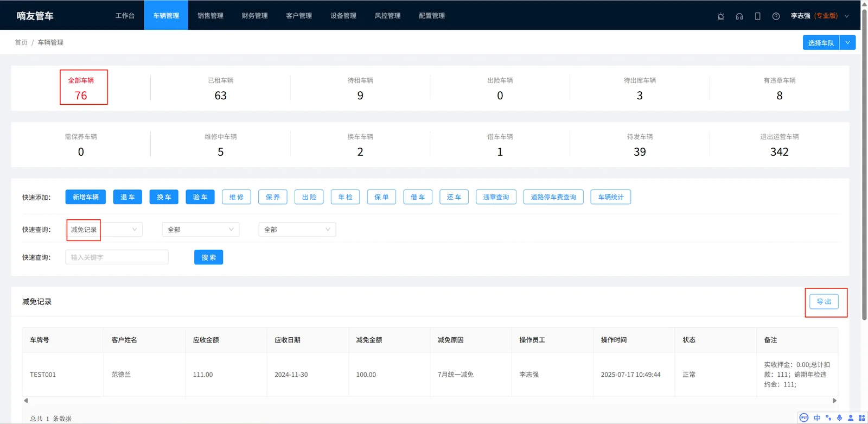Open the alarm siren notifications icon
The height and width of the screenshot is (424, 868).
coord(720,16)
